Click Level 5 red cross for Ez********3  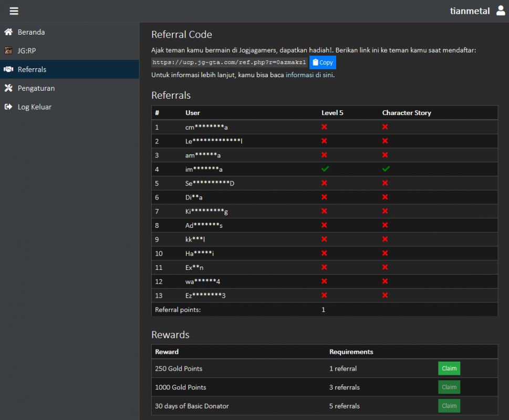point(324,295)
